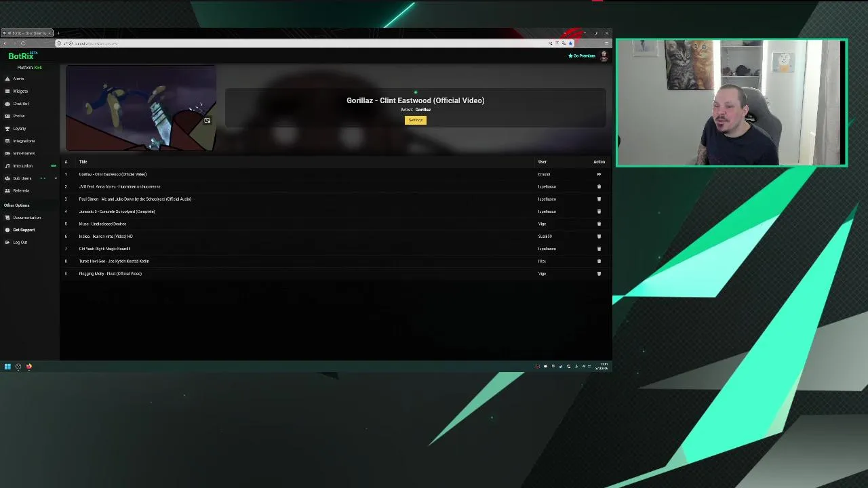This screenshot has width=868, height=488.
Task: Click picture-in-picture icon on video
Action: pos(207,121)
